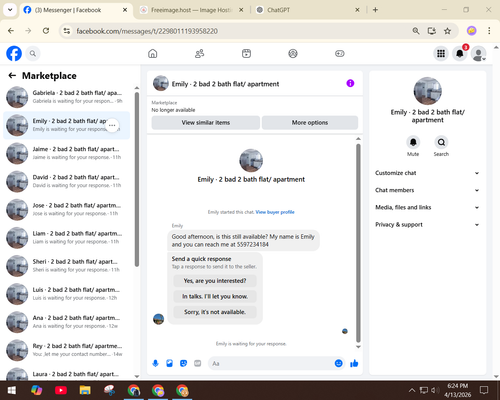Open Sheri's conversation in list
This screenshot has height=400, width=500.
(x=67, y=266)
